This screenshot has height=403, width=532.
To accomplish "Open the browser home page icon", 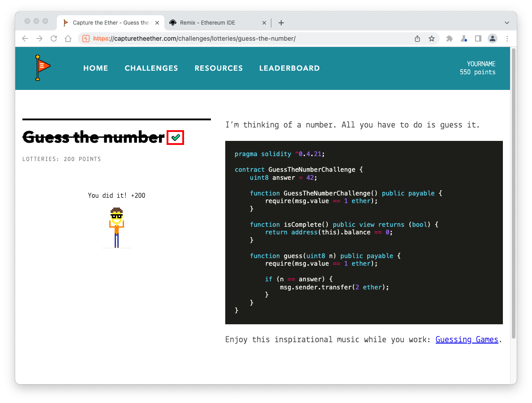I will tap(68, 38).
